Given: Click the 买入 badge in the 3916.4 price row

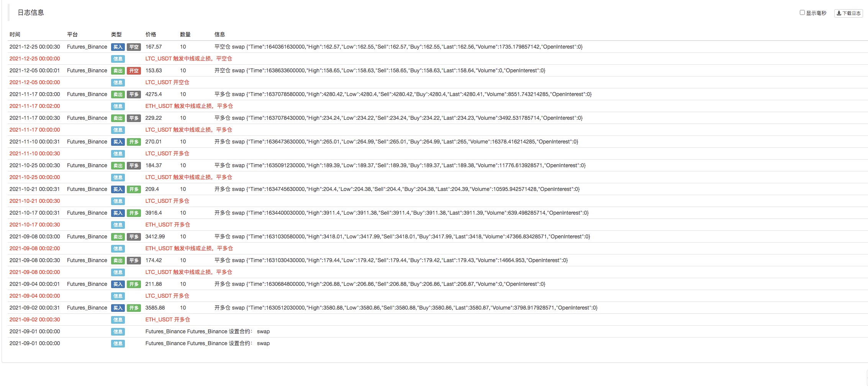Looking at the screenshot, I should (118, 213).
